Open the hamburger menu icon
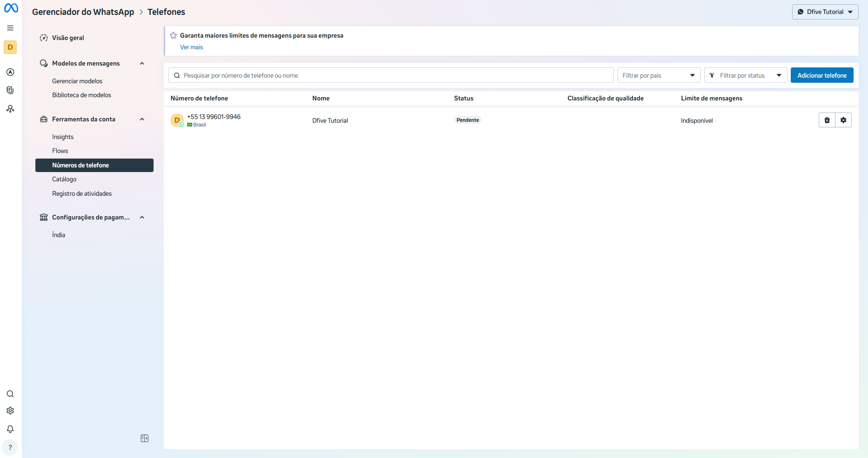 pos(10,28)
